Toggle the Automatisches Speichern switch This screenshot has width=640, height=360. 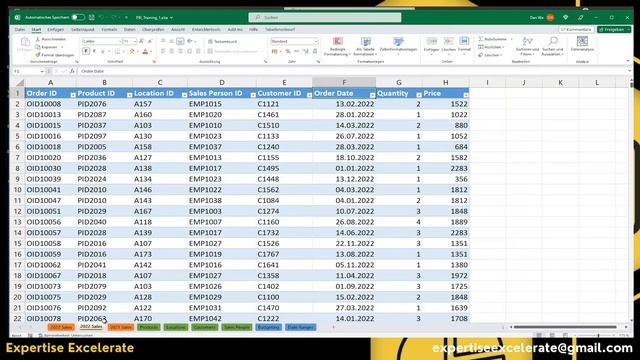pos(78,18)
